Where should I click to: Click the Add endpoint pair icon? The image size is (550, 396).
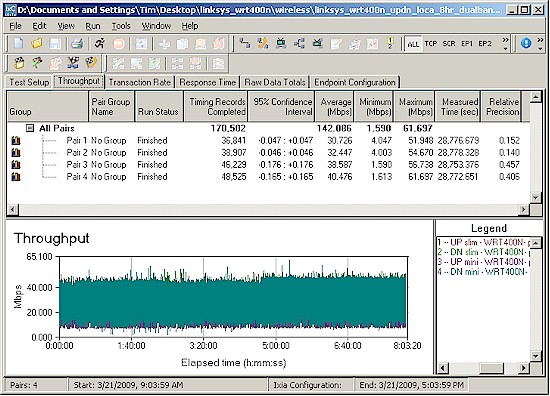(244, 43)
